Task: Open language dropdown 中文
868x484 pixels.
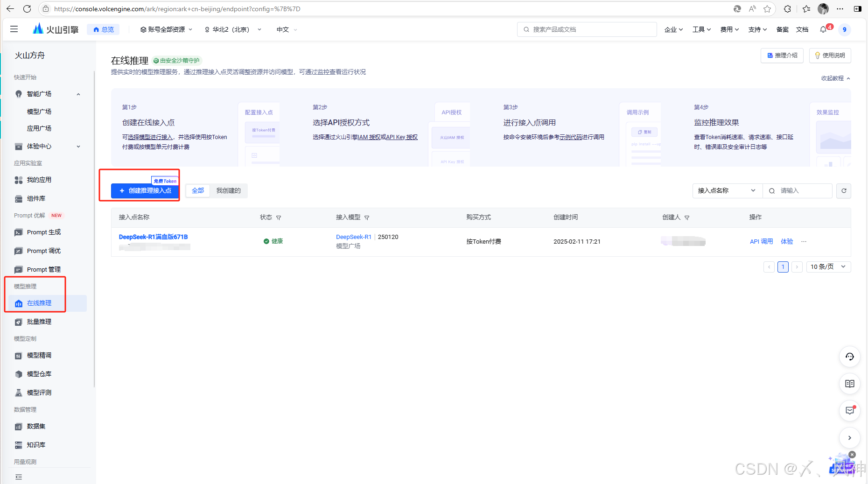Action: coord(287,29)
